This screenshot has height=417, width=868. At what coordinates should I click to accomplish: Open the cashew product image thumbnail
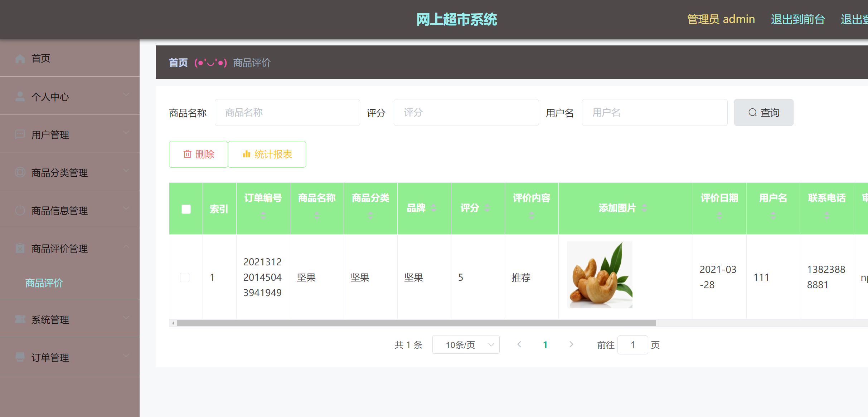600,274
